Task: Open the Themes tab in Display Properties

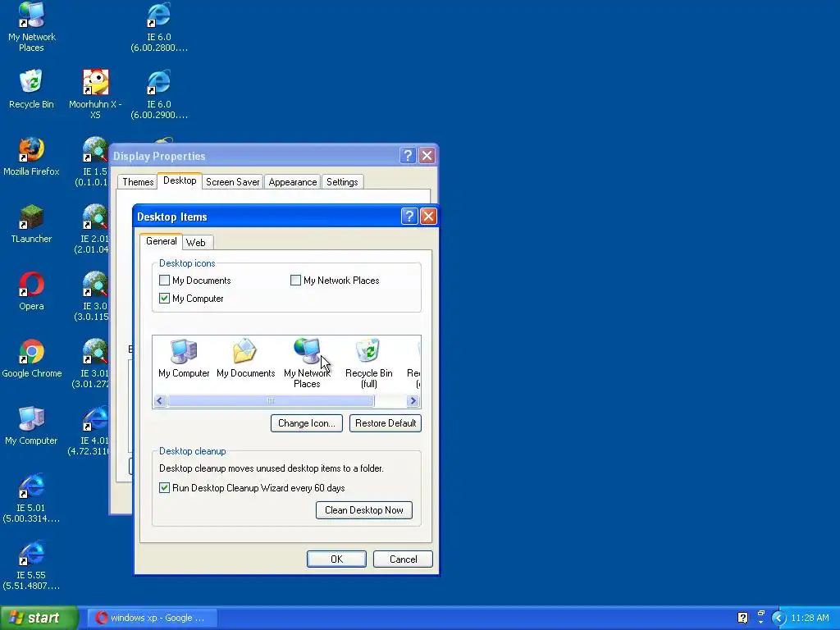Action: [x=138, y=182]
